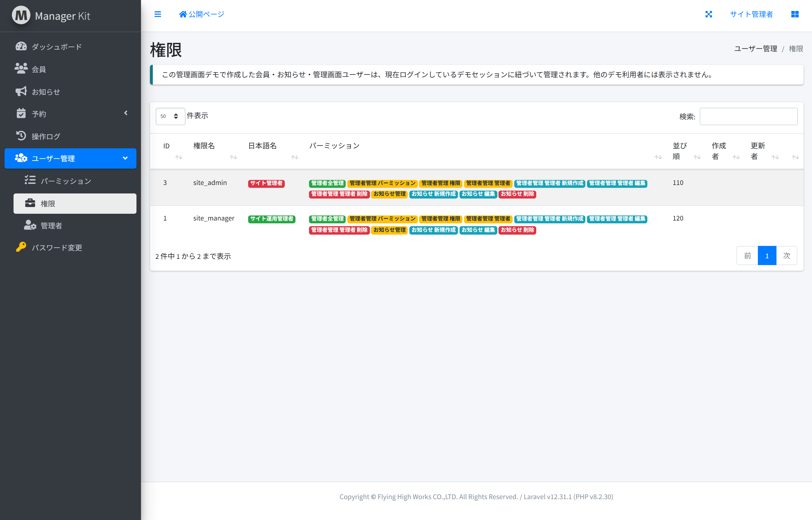The height and width of the screenshot is (520, 812).
Task: Sort by the パーミッション column arrows
Action: pyautogui.click(x=658, y=157)
